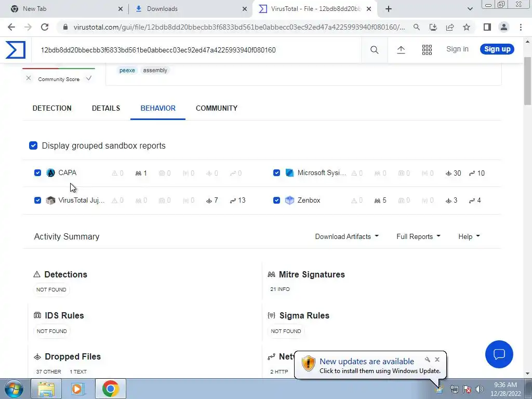Click the Chrome taskbar icon
Image resolution: width=532 pixels, height=399 pixels.
[x=110, y=389]
